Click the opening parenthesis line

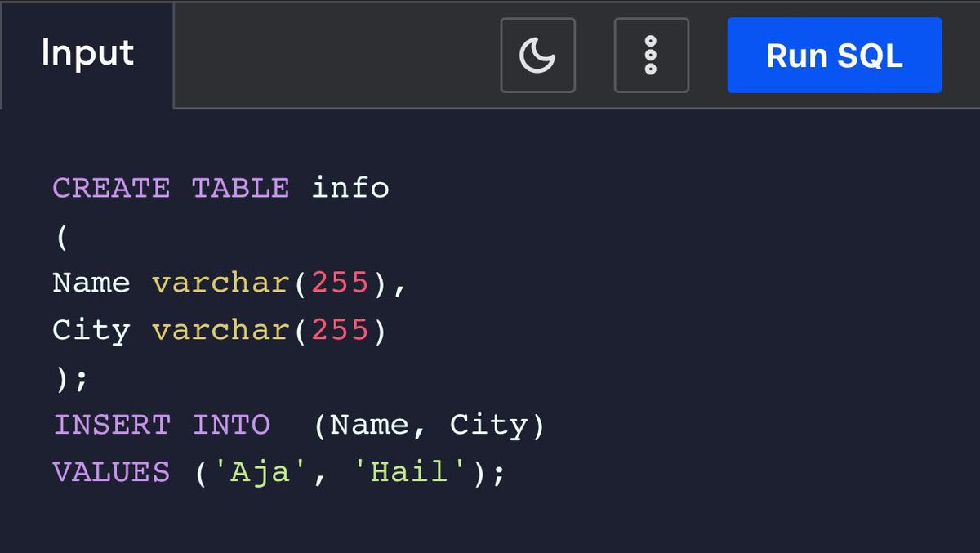(61, 236)
